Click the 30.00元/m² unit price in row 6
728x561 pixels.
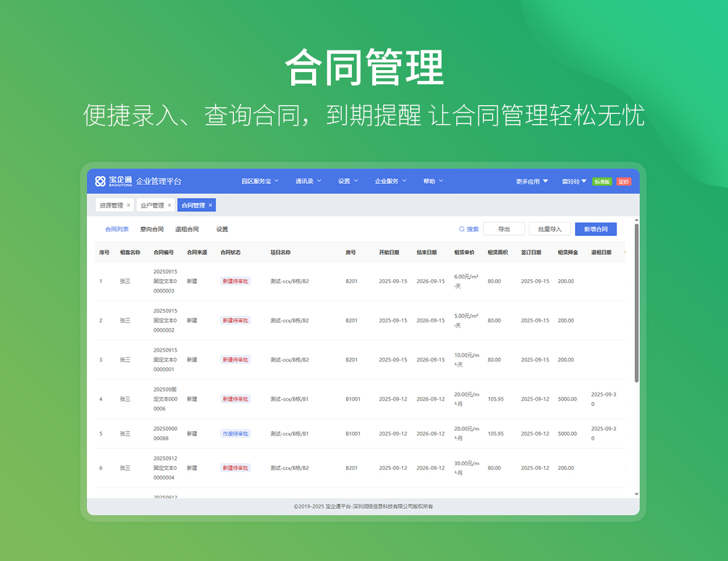[x=466, y=468]
